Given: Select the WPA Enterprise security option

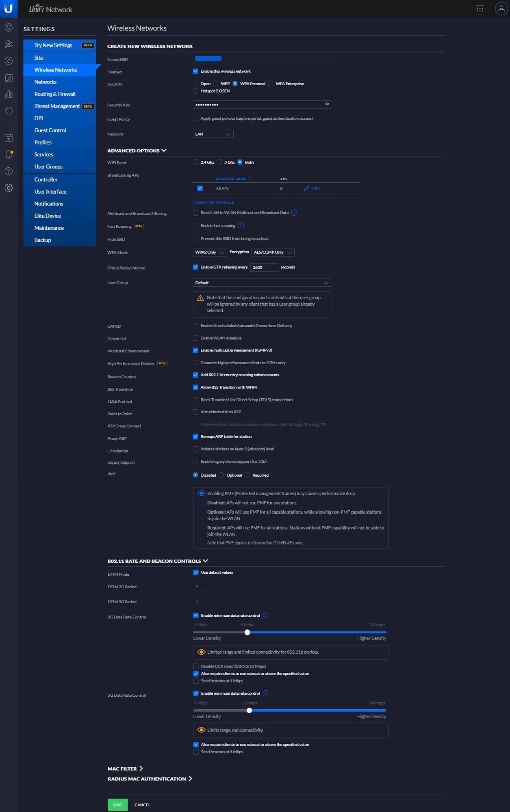Looking at the screenshot, I should pyautogui.click(x=271, y=84).
